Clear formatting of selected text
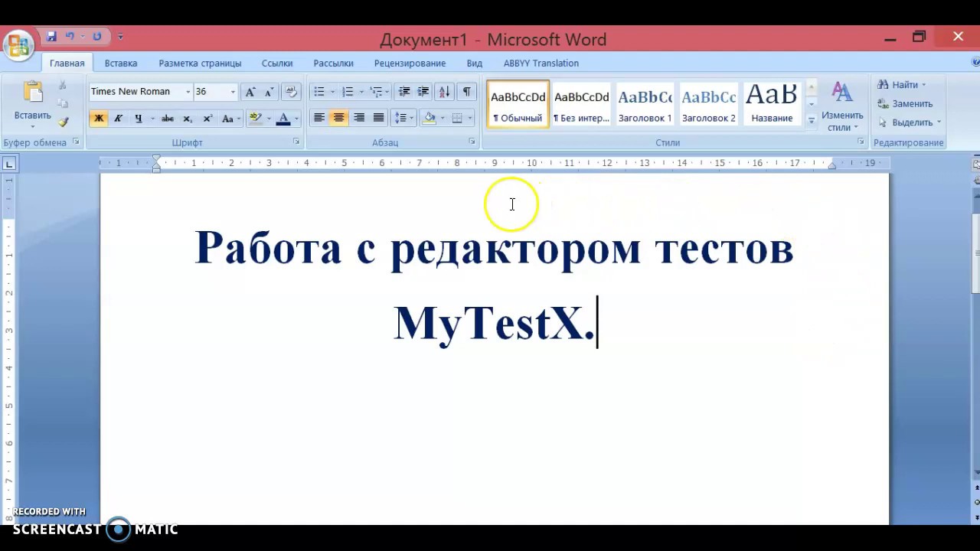Screen dimensions: 980x551 click(x=291, y=92)
